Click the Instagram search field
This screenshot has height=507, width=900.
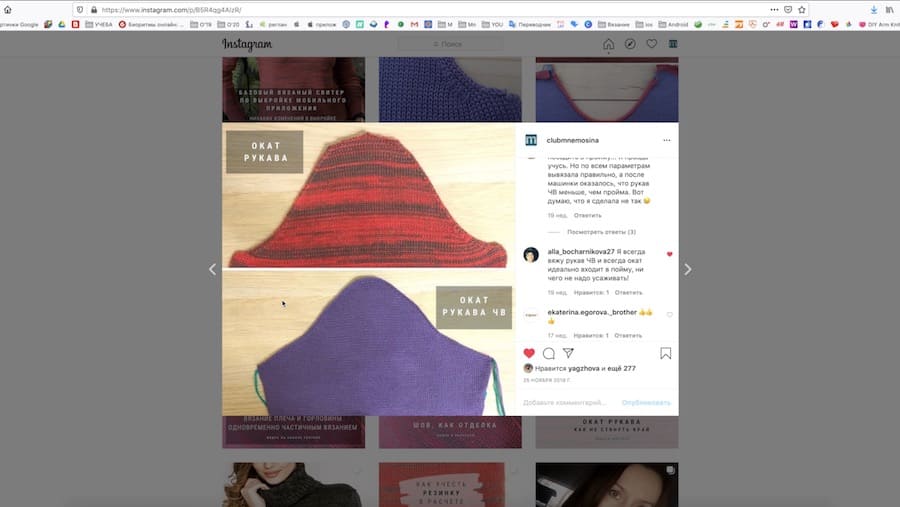pos(451,44)
